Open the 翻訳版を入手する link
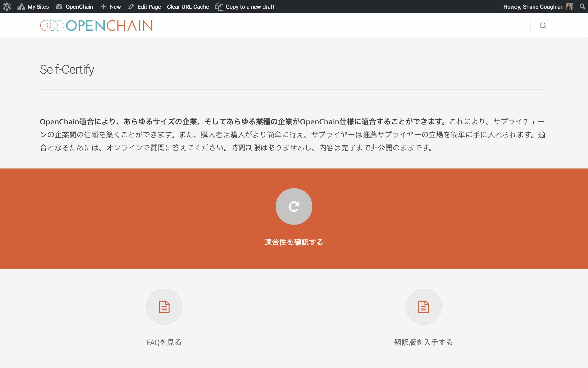 point(424,342)
